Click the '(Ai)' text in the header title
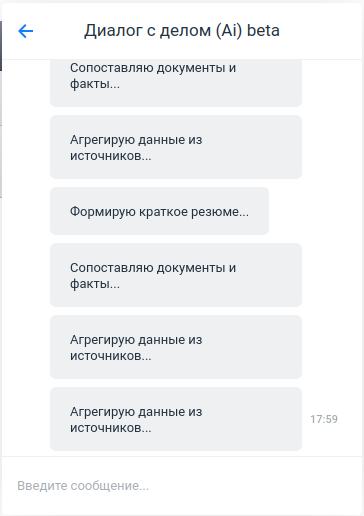Image resolution: width=364 pixels, height=516 pixels. tap(229, 31)
